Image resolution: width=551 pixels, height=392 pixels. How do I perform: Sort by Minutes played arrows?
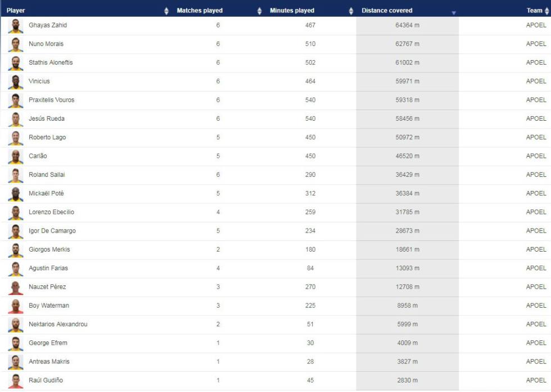pos(351,11)
